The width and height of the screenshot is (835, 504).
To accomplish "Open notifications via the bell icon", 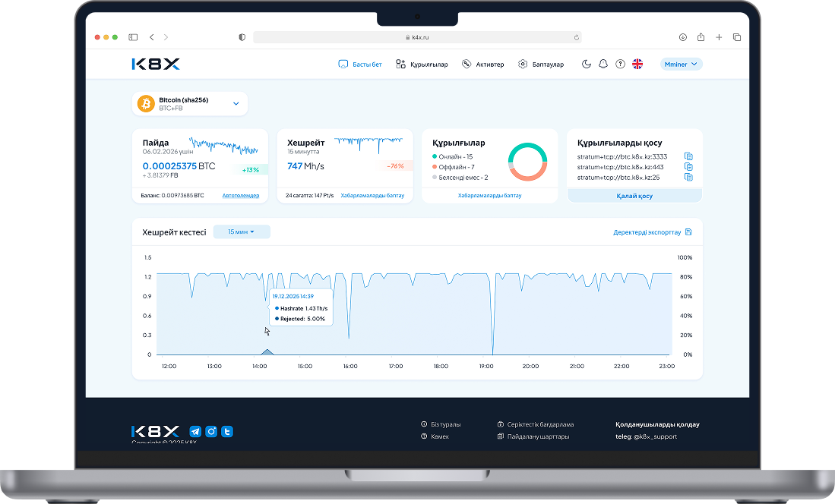I will coord(603,65).
